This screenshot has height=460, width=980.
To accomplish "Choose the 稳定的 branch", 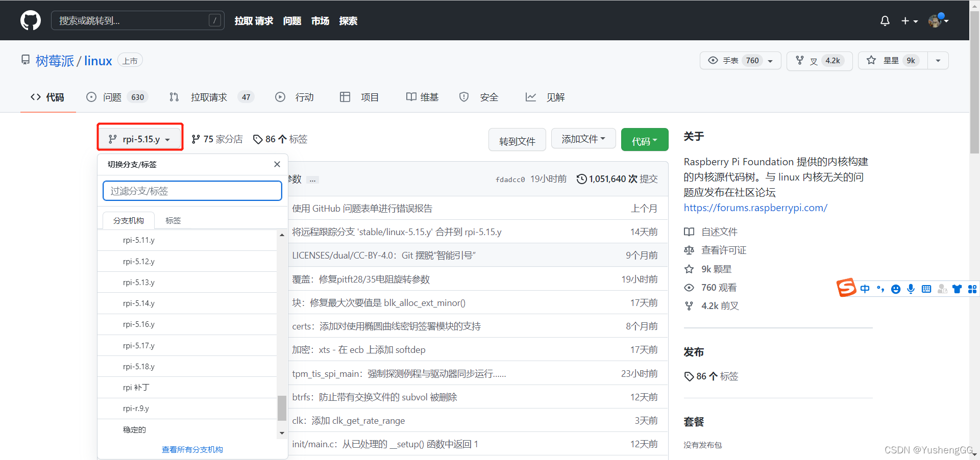I will click(x=187, y=429).
